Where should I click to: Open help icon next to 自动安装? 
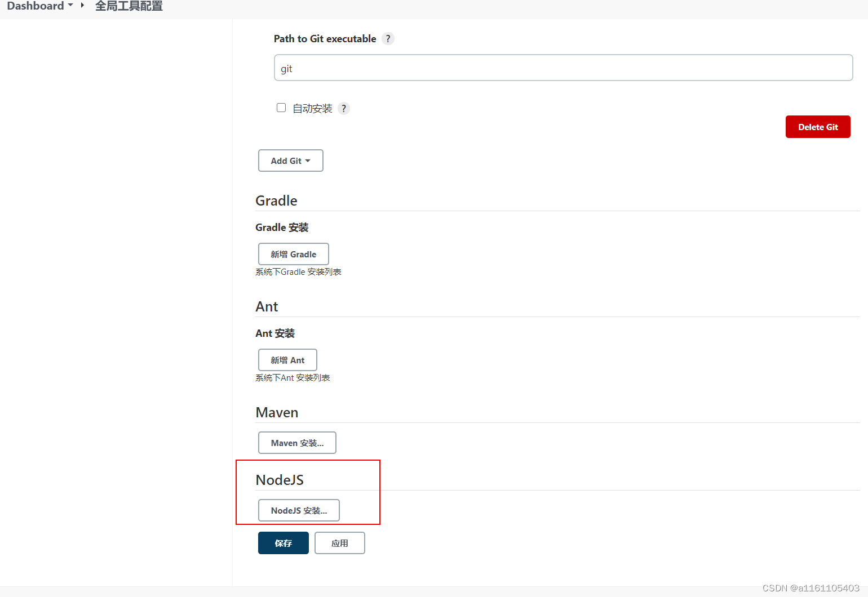pyautogui.click(x=344, y=109)
